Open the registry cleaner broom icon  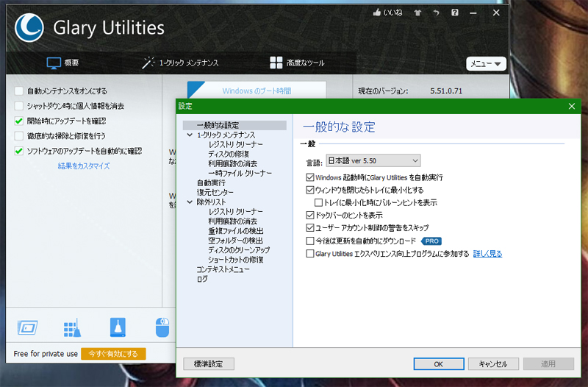pos(72,327)
